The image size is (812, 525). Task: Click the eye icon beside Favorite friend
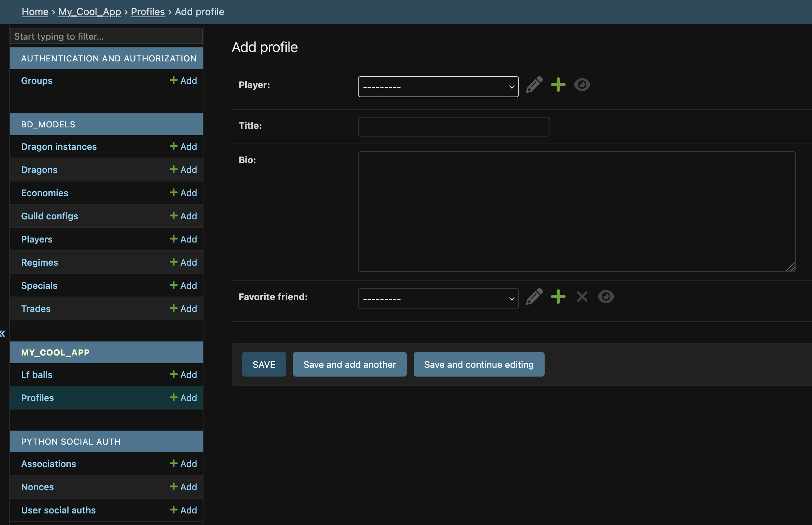pos(606,297)
